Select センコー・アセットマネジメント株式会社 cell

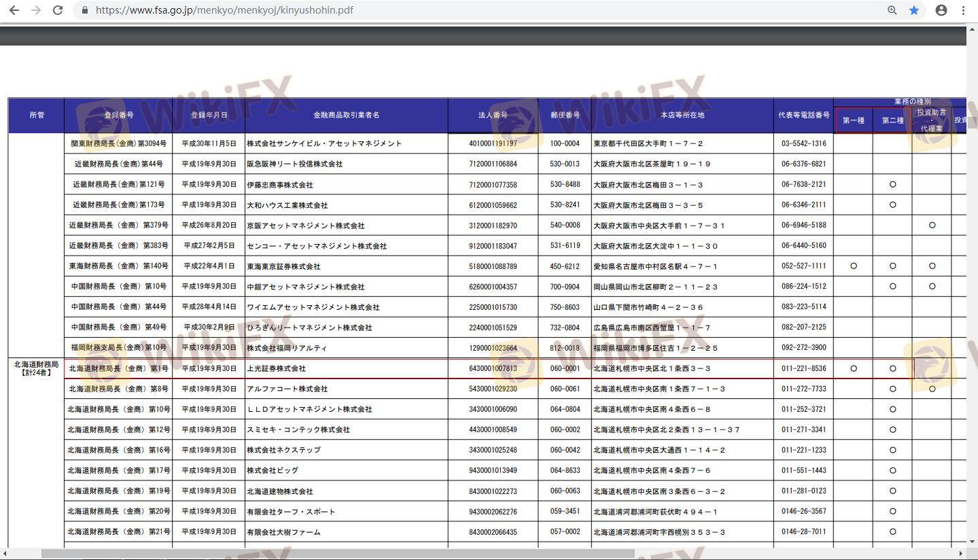[x=347, y=245]
